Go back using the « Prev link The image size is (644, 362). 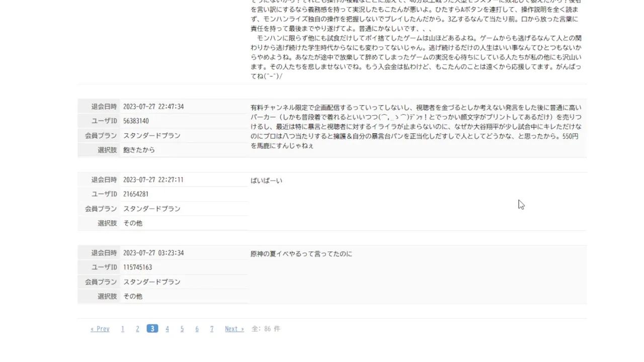click(x=100, y=329)
